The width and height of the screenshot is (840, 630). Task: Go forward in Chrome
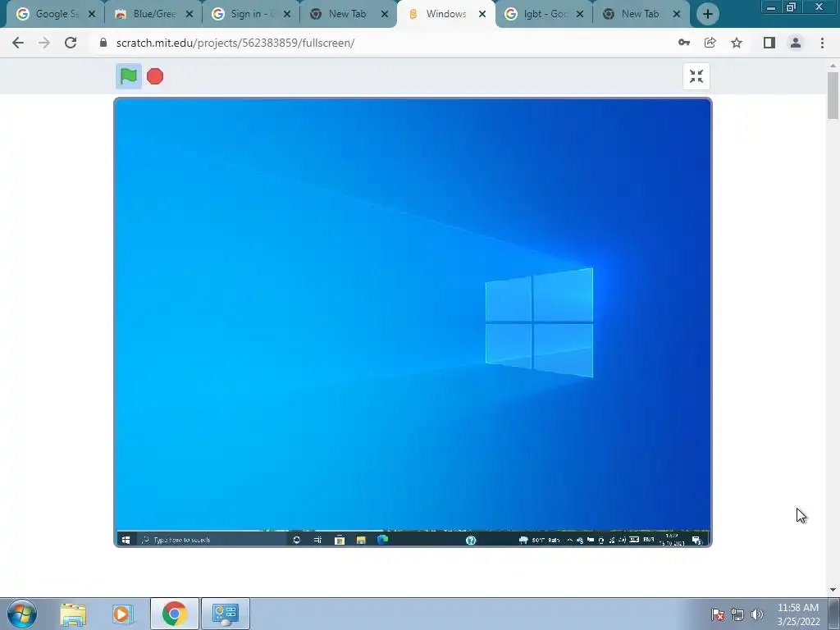click(x=44, y=43)
